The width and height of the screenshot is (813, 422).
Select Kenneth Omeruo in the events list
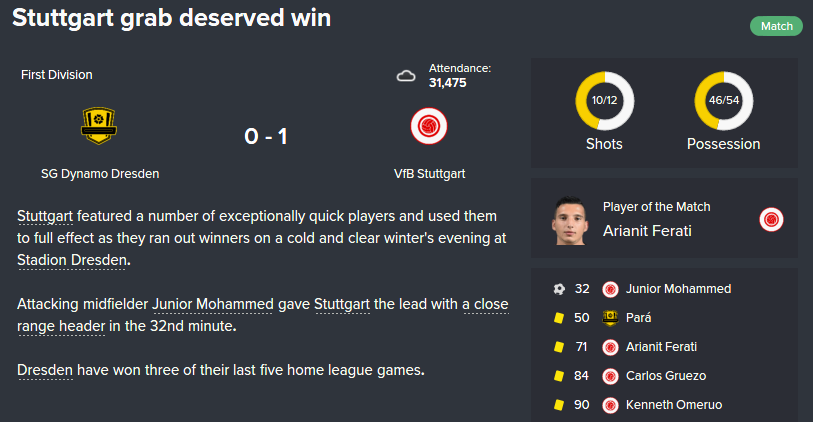coord(674,405)
